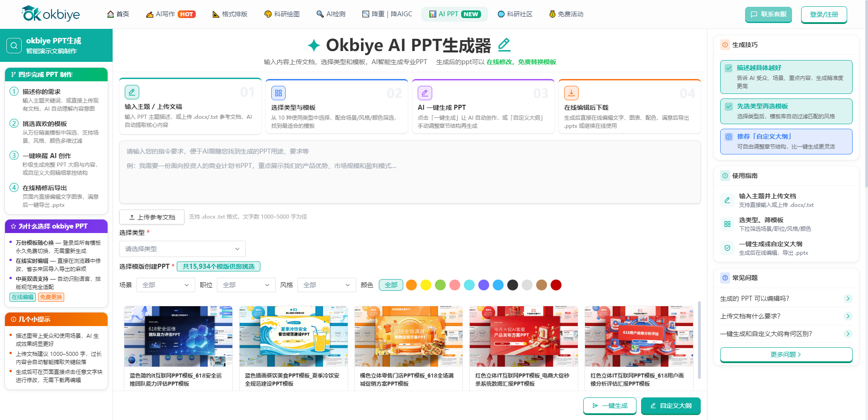This screenshot has width=868, height=420.
Task: Click the 自定义大纲 button
Action: [x=671, y=406]
